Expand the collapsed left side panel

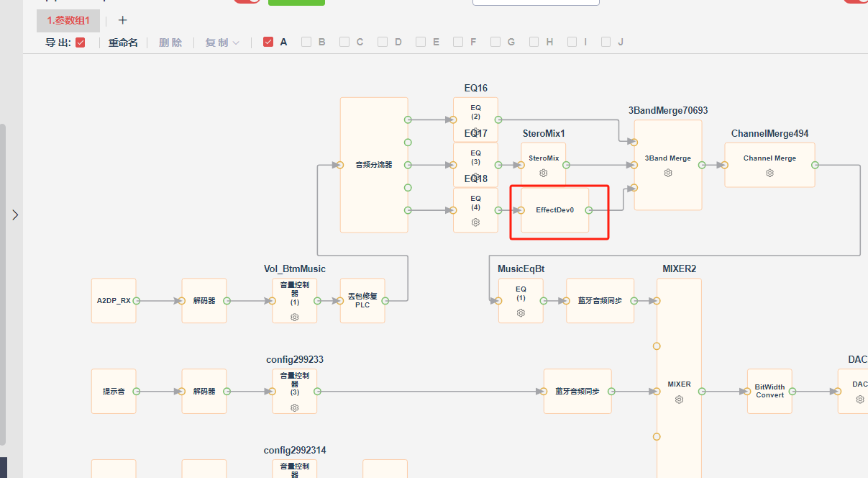pos(15,215)
